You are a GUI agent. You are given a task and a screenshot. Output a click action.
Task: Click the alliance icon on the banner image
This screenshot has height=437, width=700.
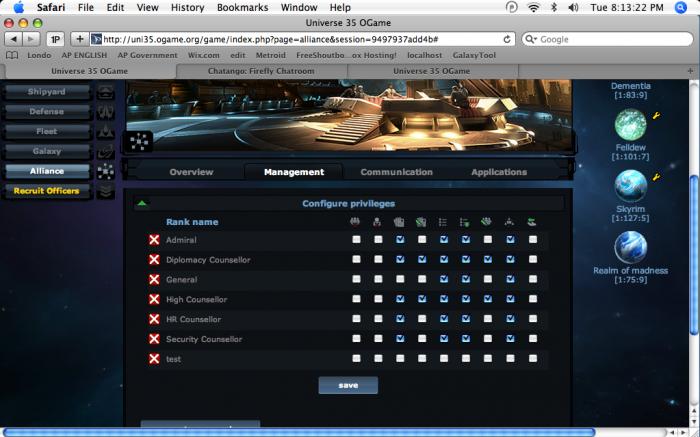(x=139, y=142)
